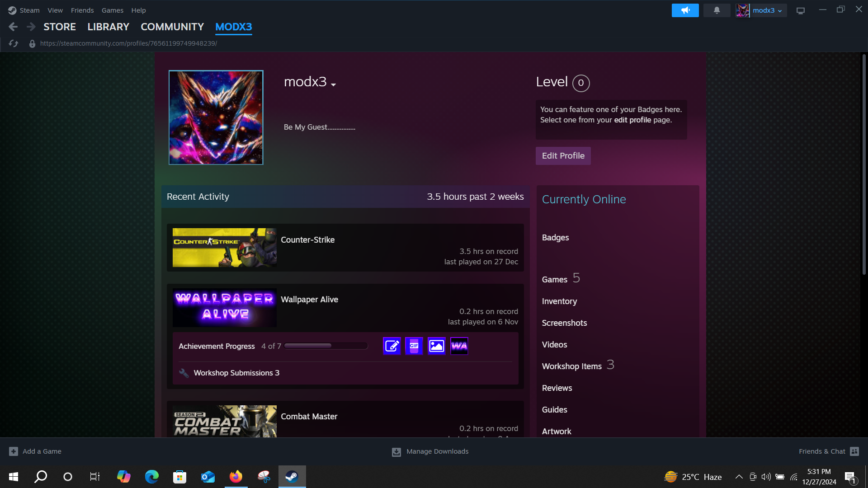Open Friends & Chat grid icon
Image resolution: width=868 pixels, height=488 pixels.
click(x=854, y=451)
